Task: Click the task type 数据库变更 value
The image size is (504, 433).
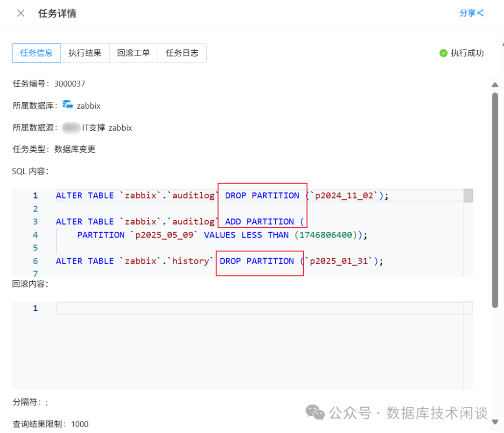Action: (75, 149)
